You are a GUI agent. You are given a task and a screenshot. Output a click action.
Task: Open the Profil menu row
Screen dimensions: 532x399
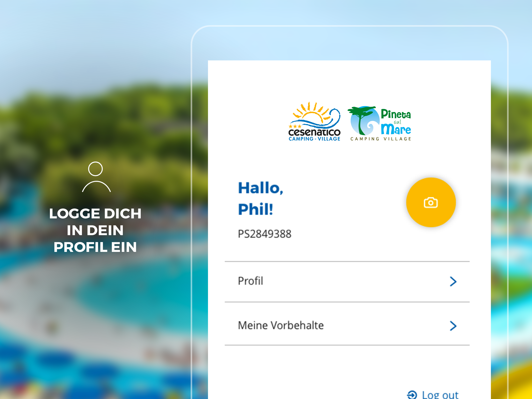[347, 282]
